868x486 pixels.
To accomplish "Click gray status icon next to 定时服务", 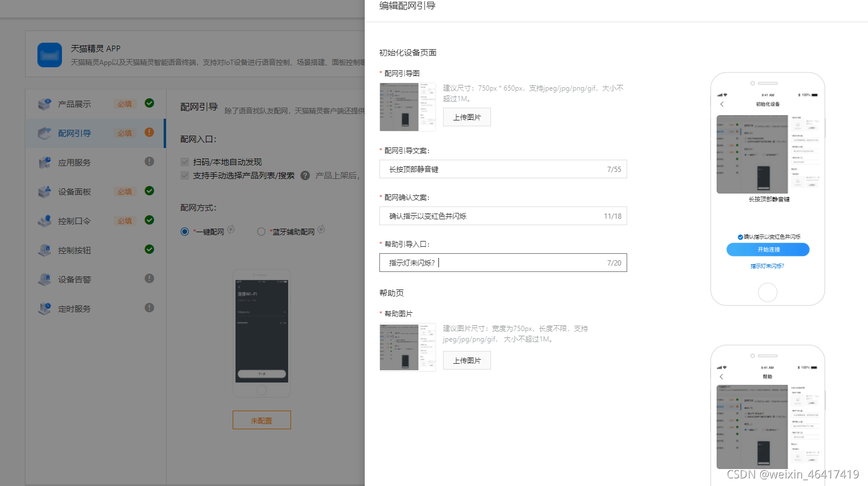I will pyautogui.click(x=150, y=308).
